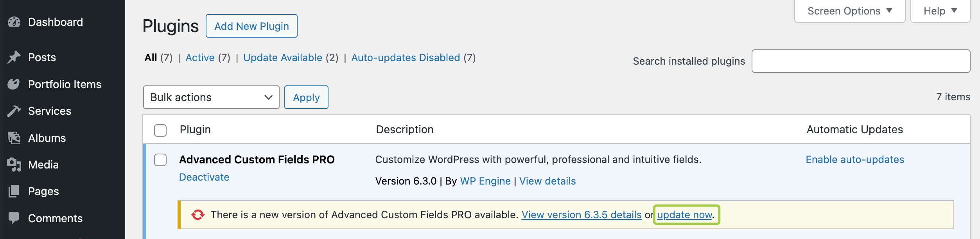Image resolution: width=980 pixels, height=239 pixels.
Task: Deactivate Advanced Custom Fields PRO
Action: pos(204,177)
